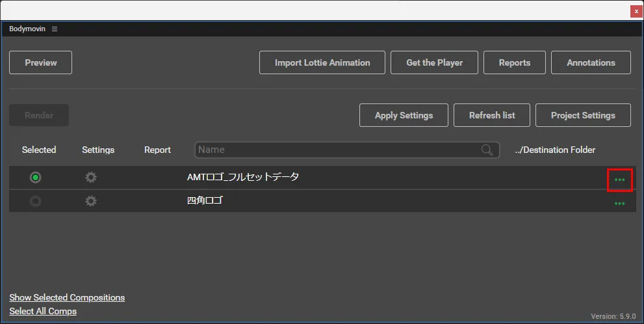Screen dimensions: 644x324
Task: Click destination folder dots for AMTロゴ_フルセットデータ
Action: coord(619,180)
